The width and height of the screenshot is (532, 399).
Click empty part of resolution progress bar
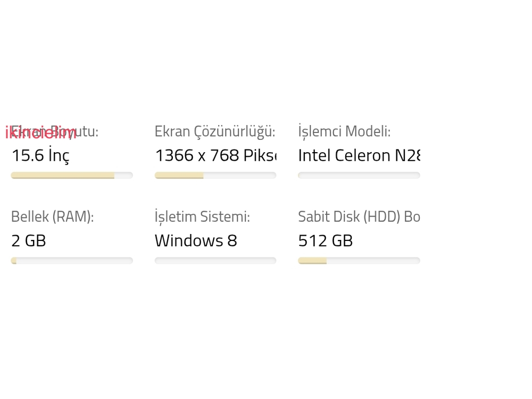(239, 176)
